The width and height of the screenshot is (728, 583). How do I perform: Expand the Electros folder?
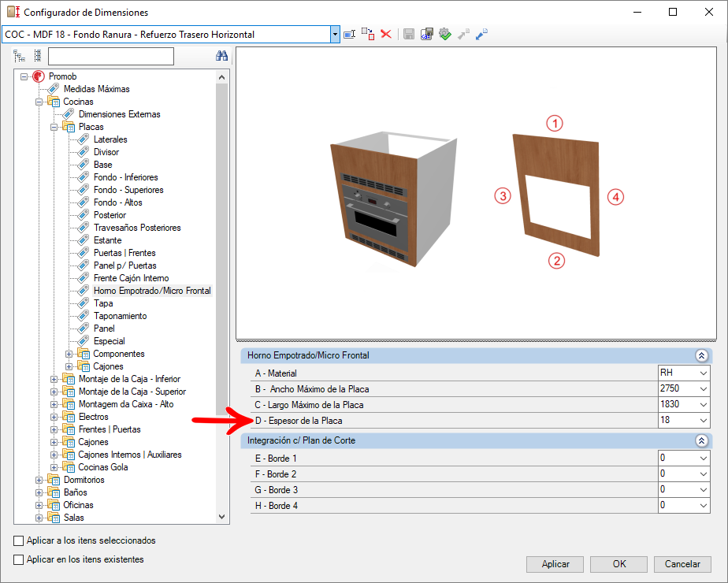[54, 417]
